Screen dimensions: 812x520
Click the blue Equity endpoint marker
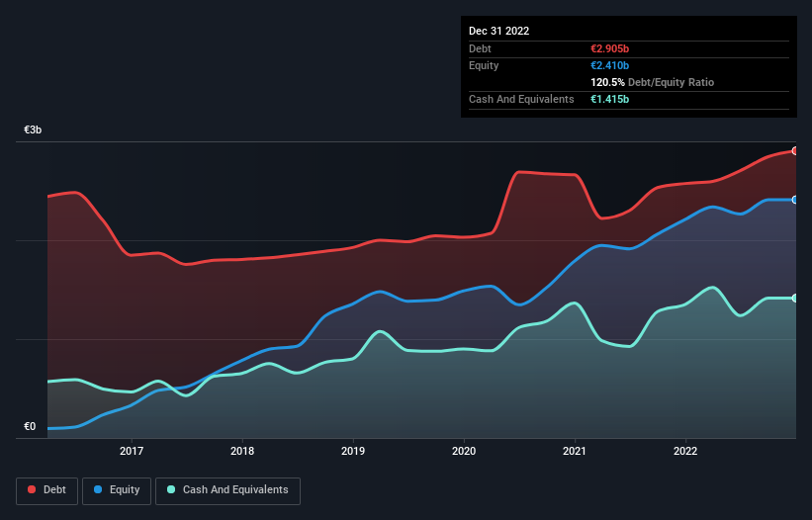click(x=795, y=200)
